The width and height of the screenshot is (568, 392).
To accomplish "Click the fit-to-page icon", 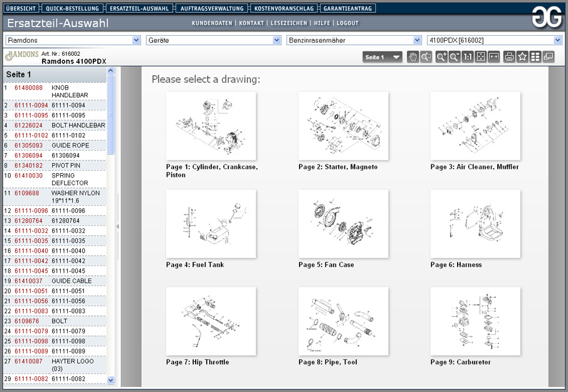I will [481, 57].
